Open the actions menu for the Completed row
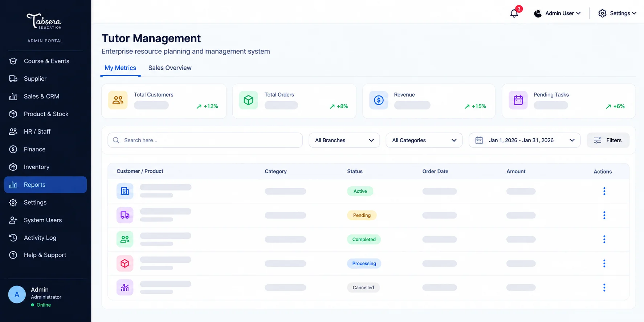644x322 pixels. pos(604,239)
